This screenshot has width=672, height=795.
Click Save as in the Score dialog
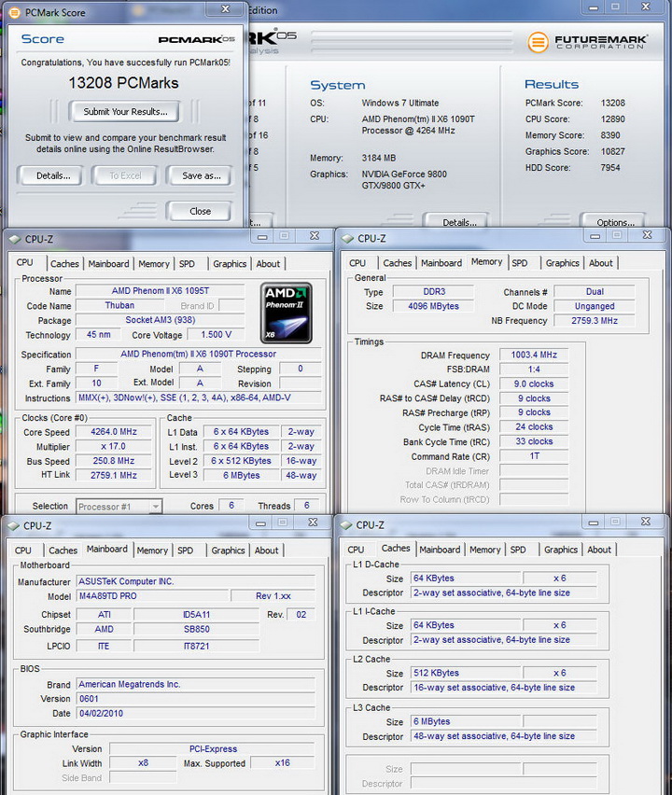(201, 176)
